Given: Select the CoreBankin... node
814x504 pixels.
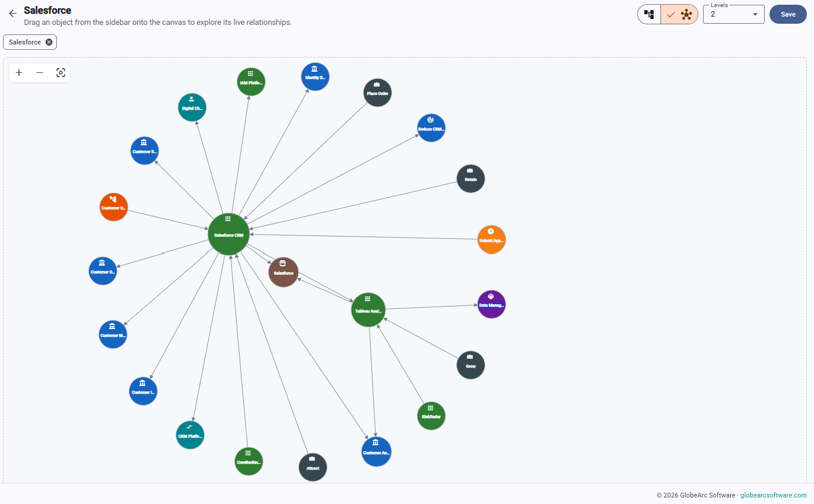Looking at the screenshot, I should coord(249,461).
